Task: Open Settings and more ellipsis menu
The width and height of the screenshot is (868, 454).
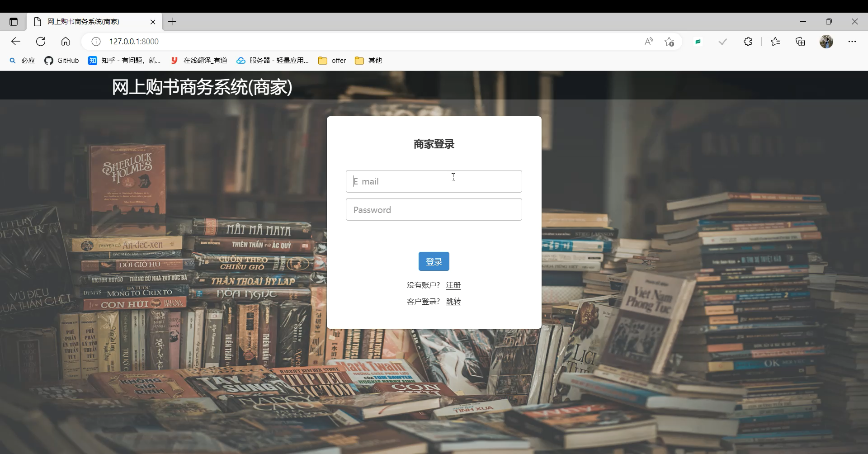Action: click(852, 42)
